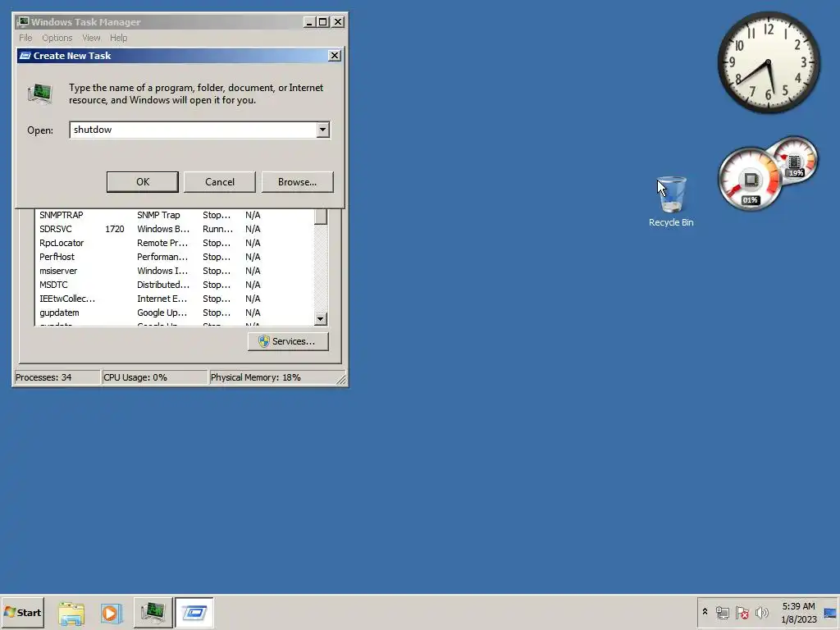Click the services list scroll down arrow
840x630 pixels.
tap(321, 319)
